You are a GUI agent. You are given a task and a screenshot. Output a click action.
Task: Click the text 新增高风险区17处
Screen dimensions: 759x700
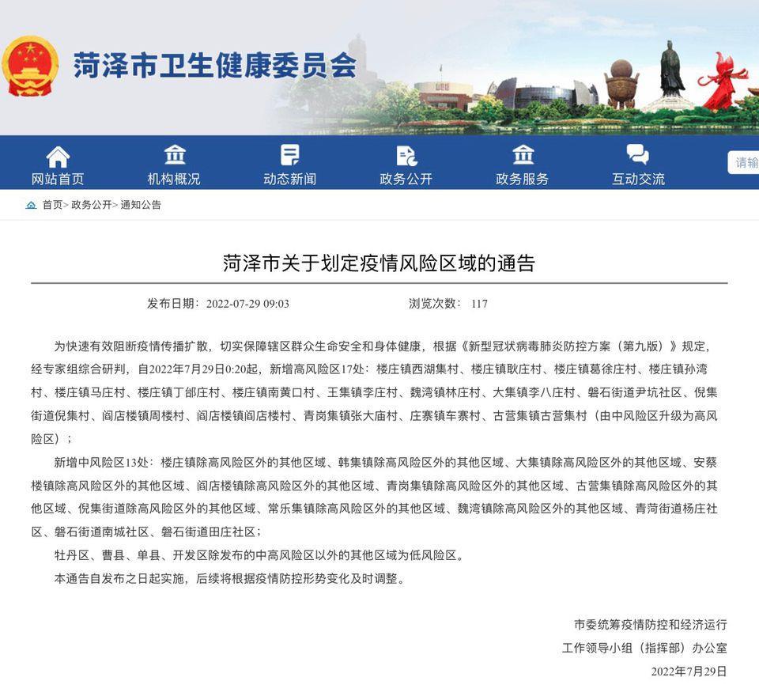[316, 369]
